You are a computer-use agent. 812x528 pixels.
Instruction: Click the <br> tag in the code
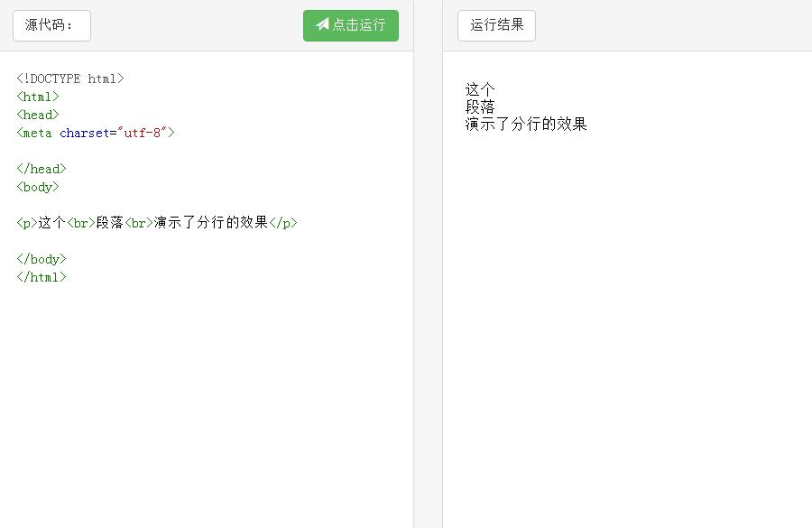click(79, 222)
